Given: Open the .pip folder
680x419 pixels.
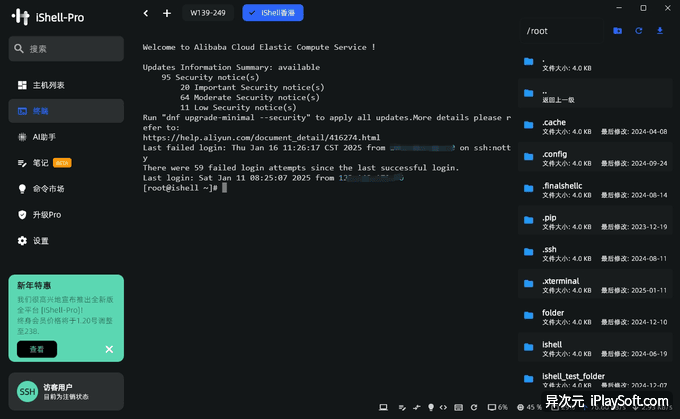Looking at the screenshot, I should 595,221.
